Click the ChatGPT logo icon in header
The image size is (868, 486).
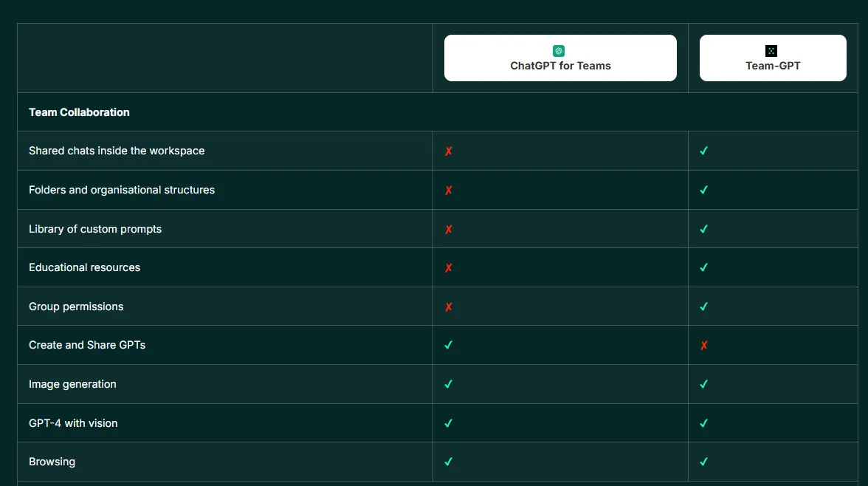pyautogui.click(x=559, y=51)
